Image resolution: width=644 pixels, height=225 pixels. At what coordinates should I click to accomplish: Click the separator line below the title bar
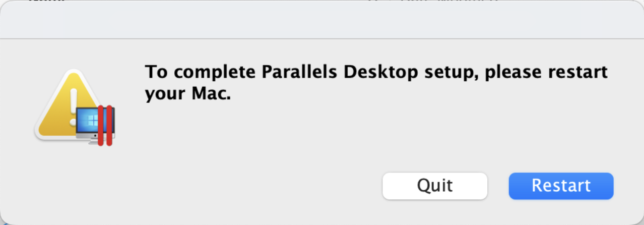coord(322,38)
